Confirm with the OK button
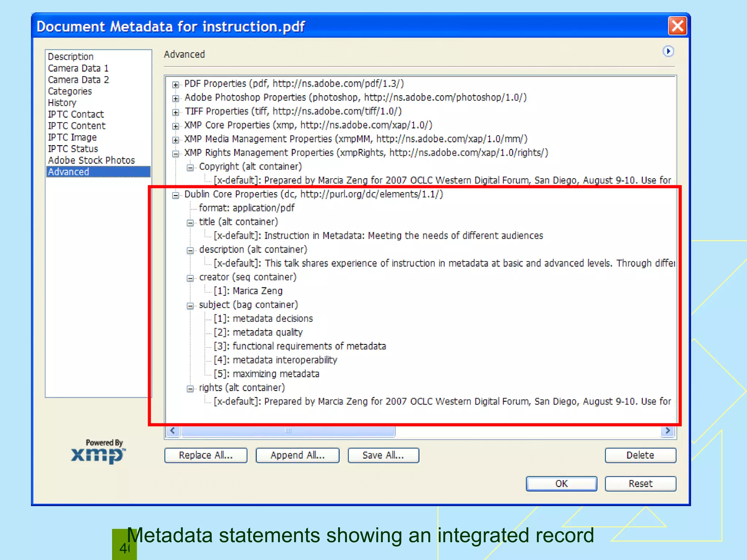Screen dimensions: 747x560 click(x=561, y=484)
